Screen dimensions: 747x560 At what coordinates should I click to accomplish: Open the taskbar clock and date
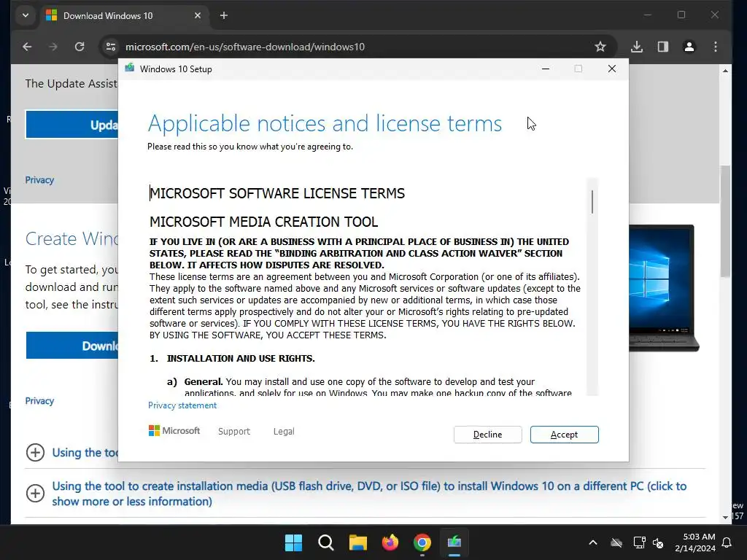tap(695, 542)
